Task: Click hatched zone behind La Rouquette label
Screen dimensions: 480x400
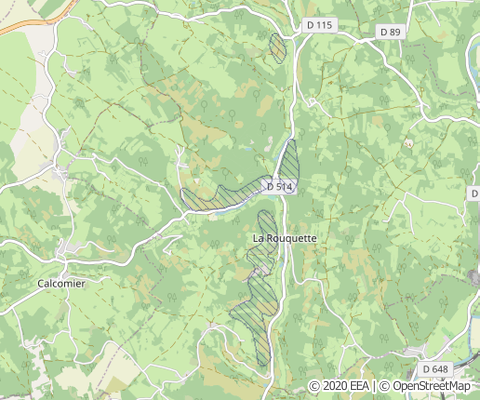Action: coord(265,243)
